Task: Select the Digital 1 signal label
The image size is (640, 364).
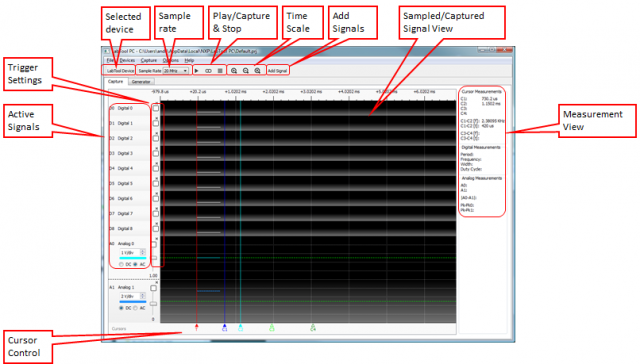Action: (x=125, y=123)
